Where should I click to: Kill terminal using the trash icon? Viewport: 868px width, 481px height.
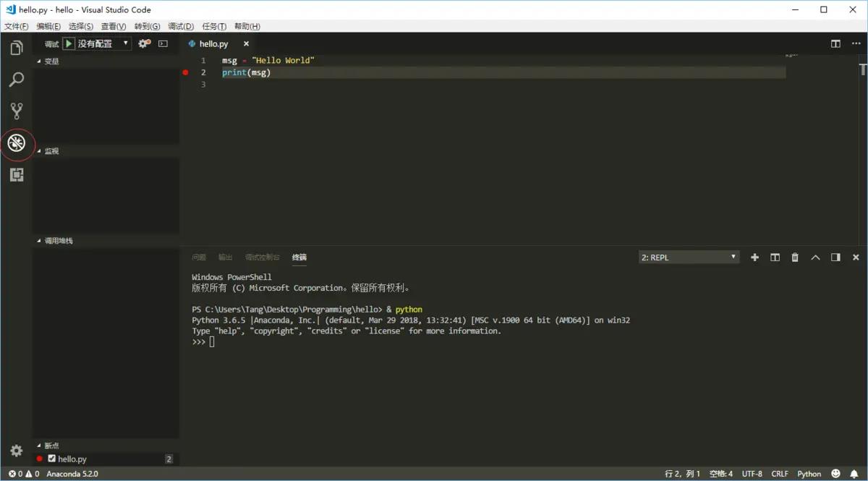point(795,257)
